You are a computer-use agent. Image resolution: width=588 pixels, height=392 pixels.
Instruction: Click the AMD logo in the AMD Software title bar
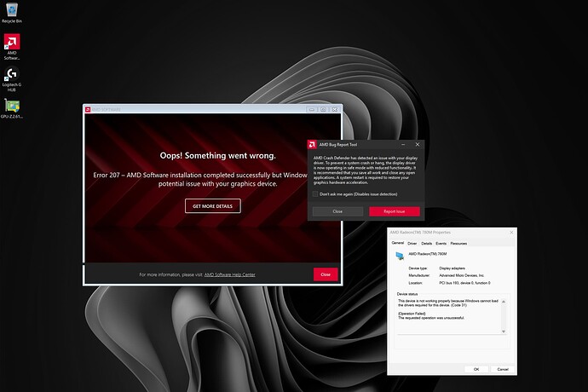point(88,110)
